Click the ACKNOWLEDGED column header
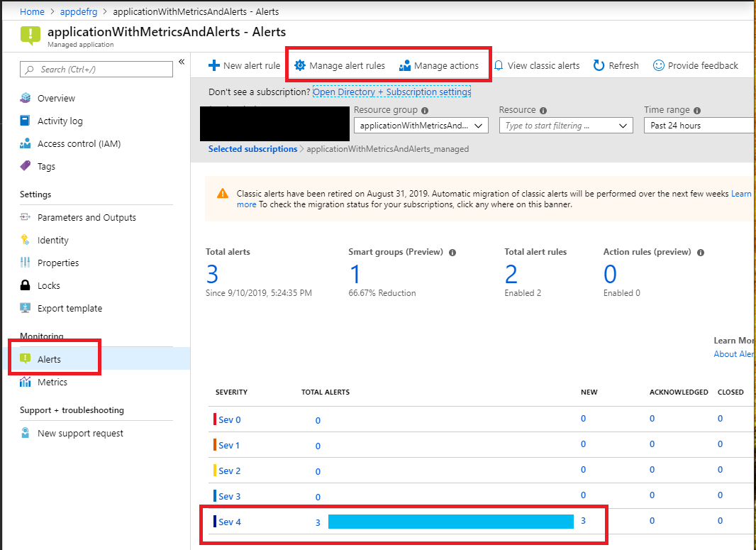756x550 pixels. click(x=679, y=392)
